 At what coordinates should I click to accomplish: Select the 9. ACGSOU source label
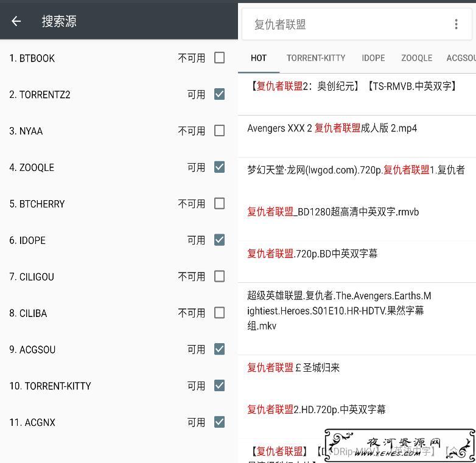[32, 349]
